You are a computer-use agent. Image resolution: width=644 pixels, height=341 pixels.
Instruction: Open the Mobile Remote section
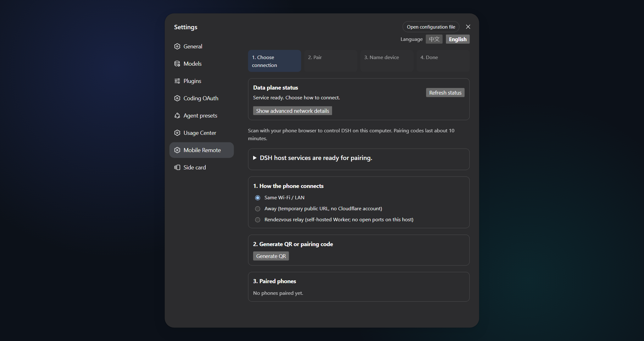click(x=202, y=150)
